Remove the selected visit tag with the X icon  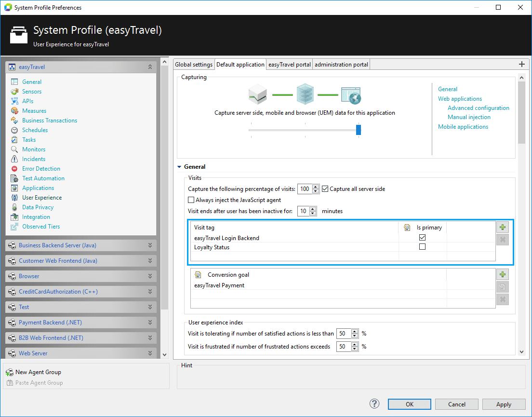tap(503, 240)
